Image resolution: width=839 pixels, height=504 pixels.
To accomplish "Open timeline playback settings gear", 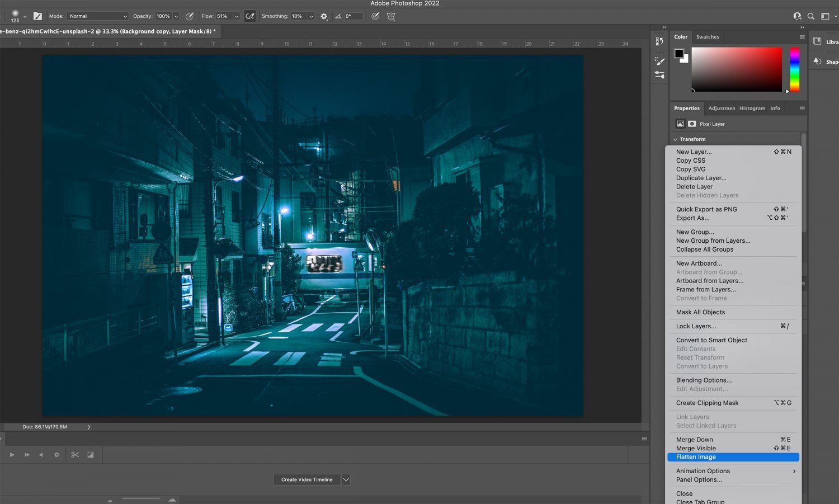I will [56, 455].
